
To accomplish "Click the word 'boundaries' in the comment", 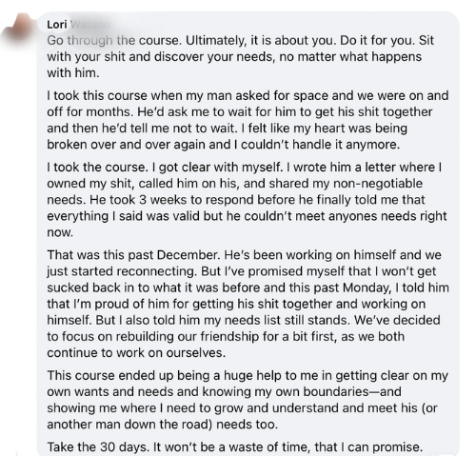I will [x=336, y=391].
